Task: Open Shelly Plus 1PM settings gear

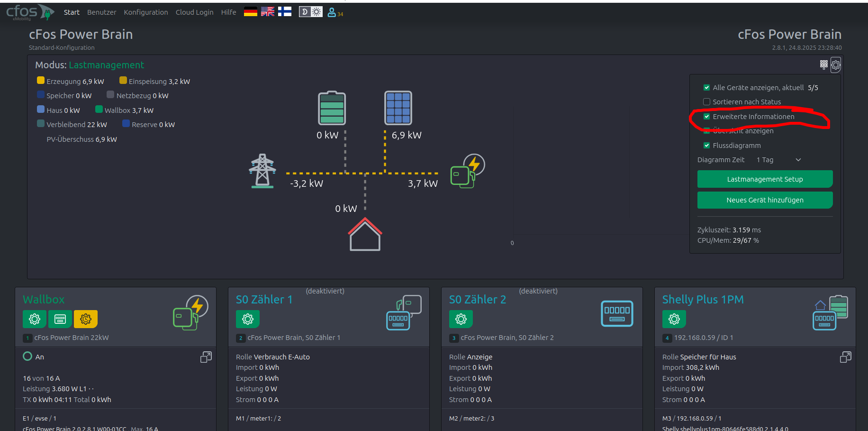Action: (x=674, y=319)
